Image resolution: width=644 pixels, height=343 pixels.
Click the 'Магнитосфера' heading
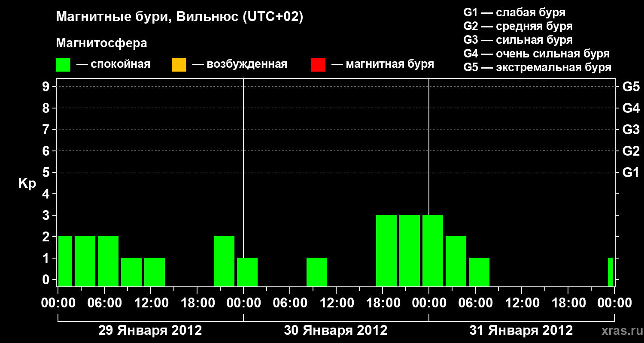pos(101,43)
